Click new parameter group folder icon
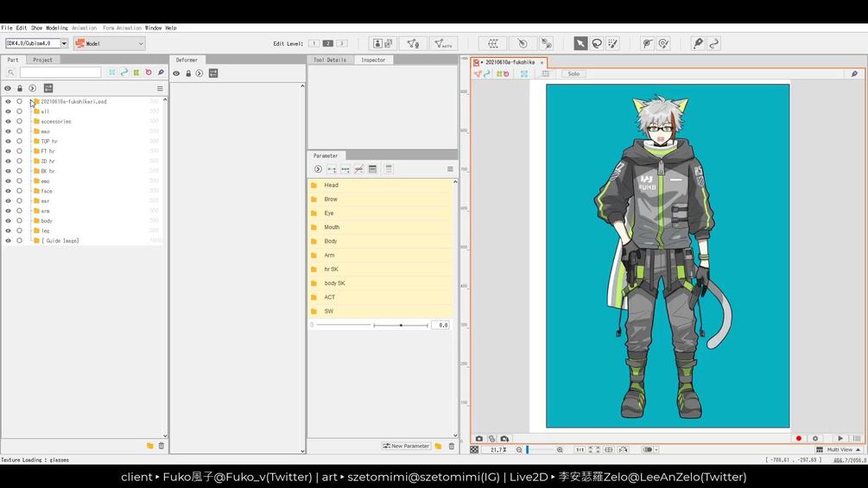Image resolution: width=868 pixels, height=488 pixels. coord(438,446)
